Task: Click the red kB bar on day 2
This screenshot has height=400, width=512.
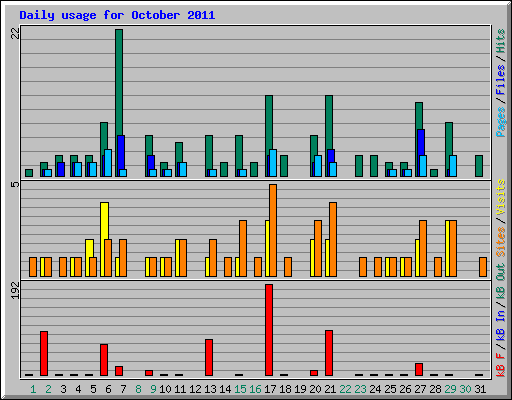Action: point(44,353)
